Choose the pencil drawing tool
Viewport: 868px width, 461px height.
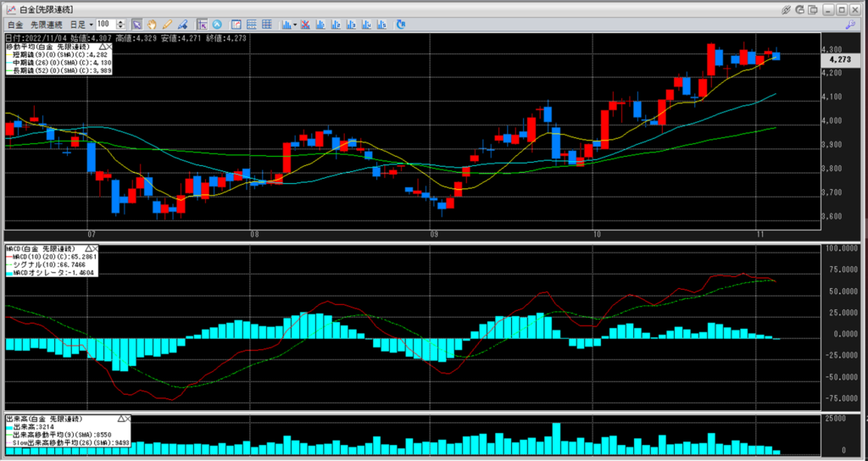pyautogui.click(x=167, y=25)
